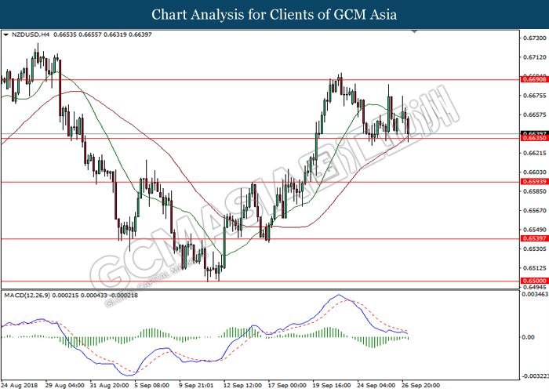Click the '26 Sep 20:00' time label
The height and width of the screenshot is (392, 549).
[x=420, y=386]
